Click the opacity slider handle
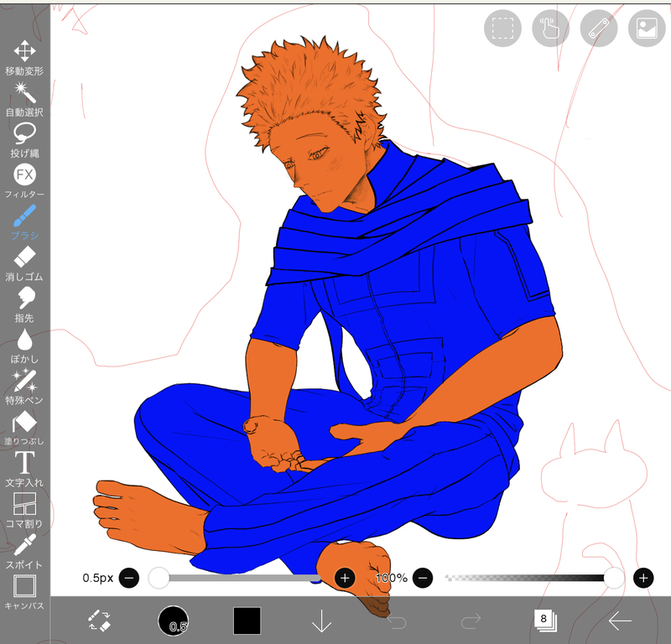671x644 pixels. 614,578
